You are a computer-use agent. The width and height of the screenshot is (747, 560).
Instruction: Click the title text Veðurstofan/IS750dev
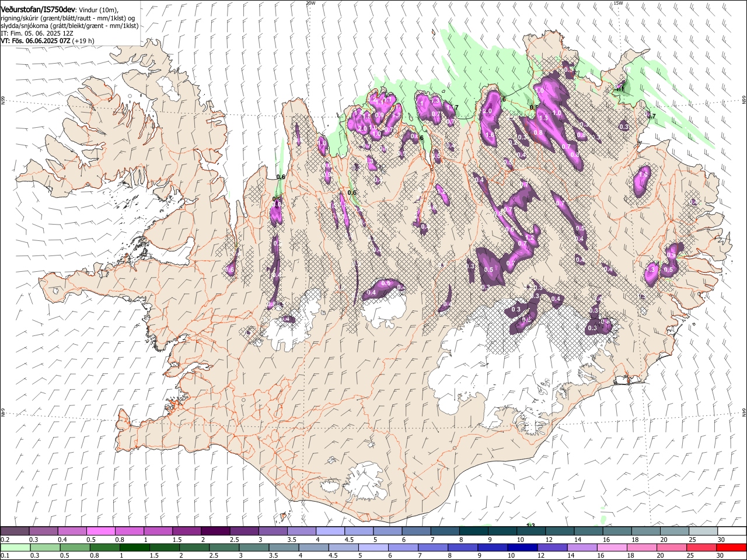click(x=37, y=10)
